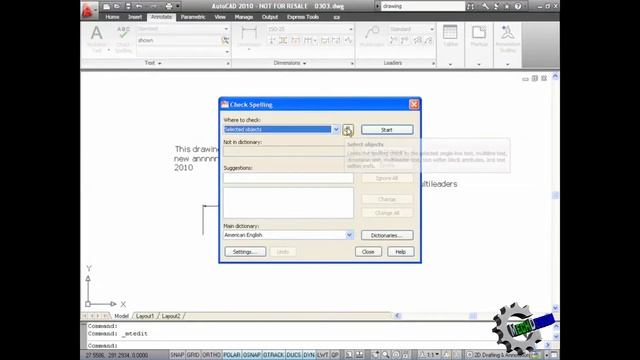Open Main dictionary American English dropdown
640x360 pixels.
click(349, 235)
